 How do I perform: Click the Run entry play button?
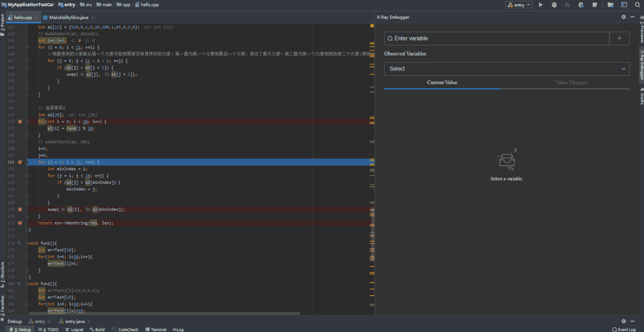coord(541,5)
